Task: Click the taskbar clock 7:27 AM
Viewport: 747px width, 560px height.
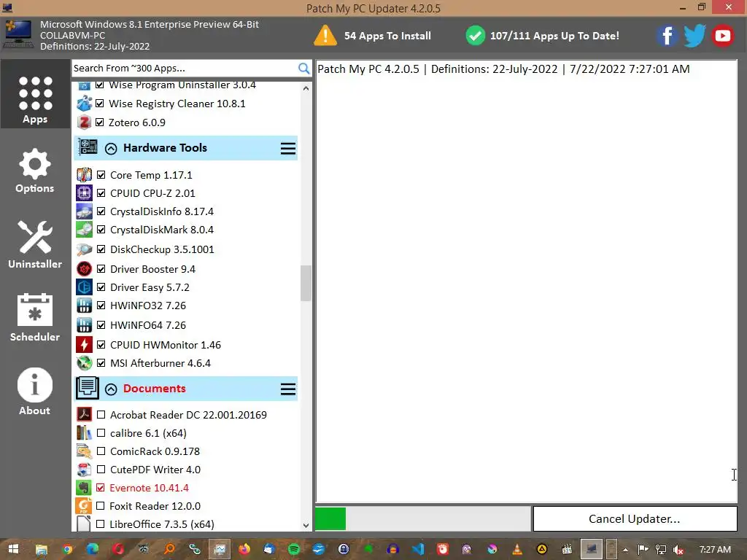Action: [715, 550]
